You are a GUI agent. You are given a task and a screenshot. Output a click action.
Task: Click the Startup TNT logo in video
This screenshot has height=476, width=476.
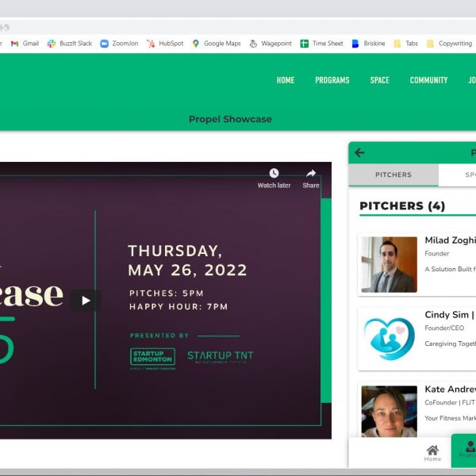(221, 355)
